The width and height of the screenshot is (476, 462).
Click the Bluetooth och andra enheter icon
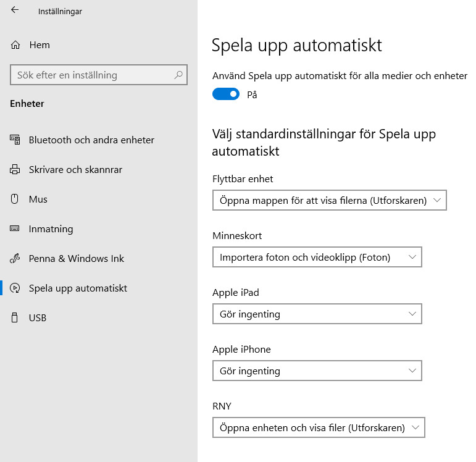point(15,140)
